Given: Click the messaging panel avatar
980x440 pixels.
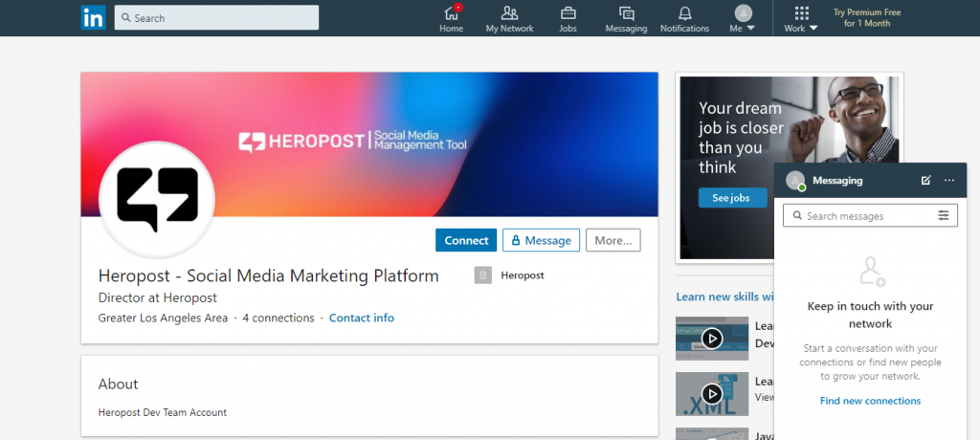Looking at the screenshot, I should coord(795,180).
